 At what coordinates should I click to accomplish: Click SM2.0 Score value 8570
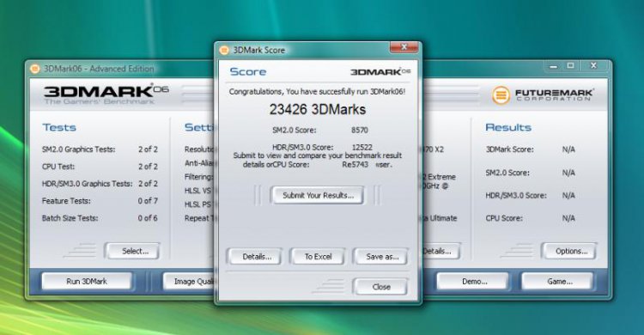tap(360, 131)
